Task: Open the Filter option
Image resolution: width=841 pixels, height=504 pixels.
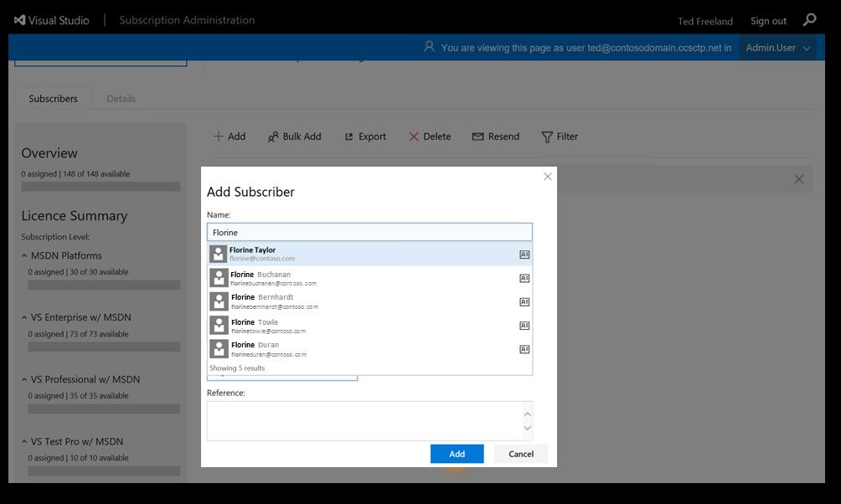Action: pyautogui.click(x=560, y=136)
